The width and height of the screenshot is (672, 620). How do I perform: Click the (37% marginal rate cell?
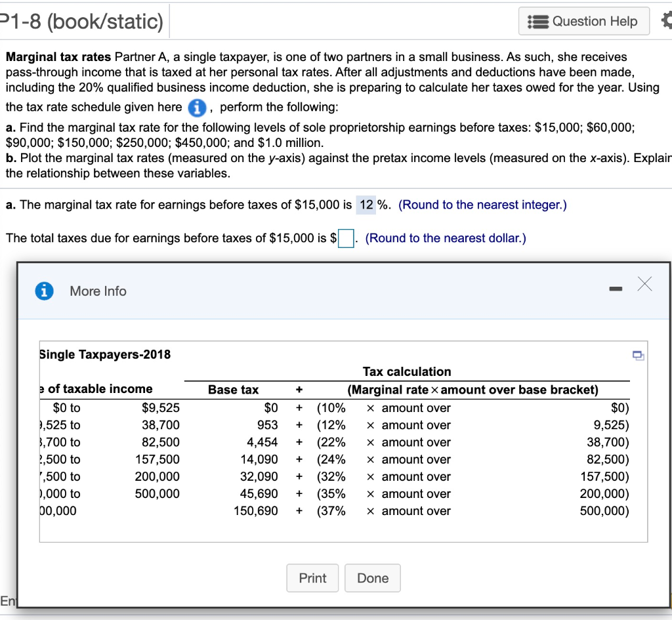[331, 510]
